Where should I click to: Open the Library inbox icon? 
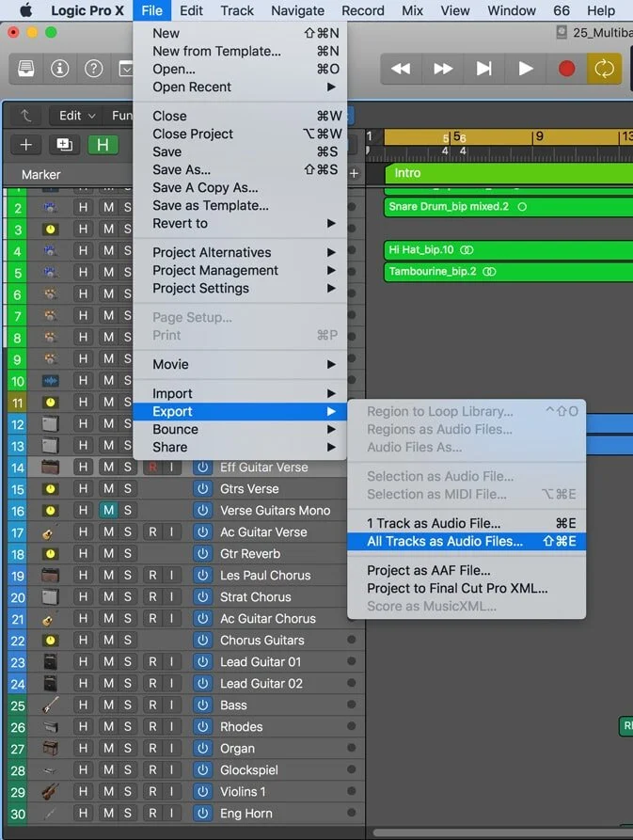(x=25, y=69)
